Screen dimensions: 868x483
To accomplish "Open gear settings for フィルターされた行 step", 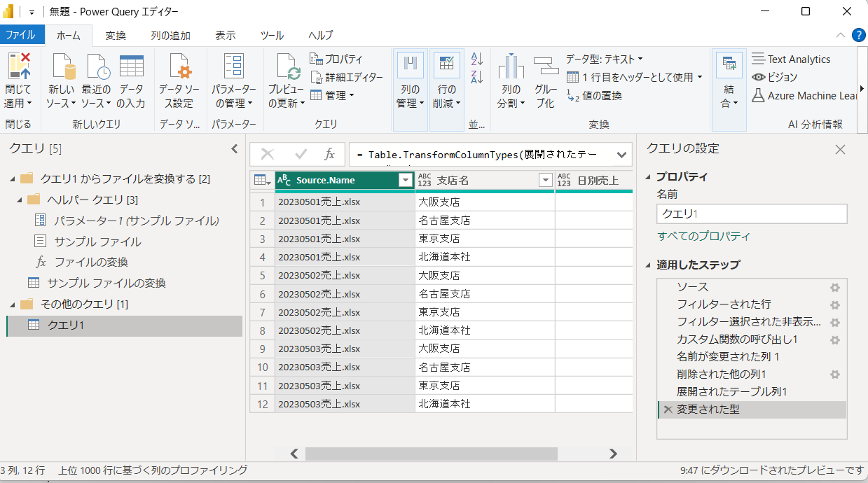I will [834, 304].
